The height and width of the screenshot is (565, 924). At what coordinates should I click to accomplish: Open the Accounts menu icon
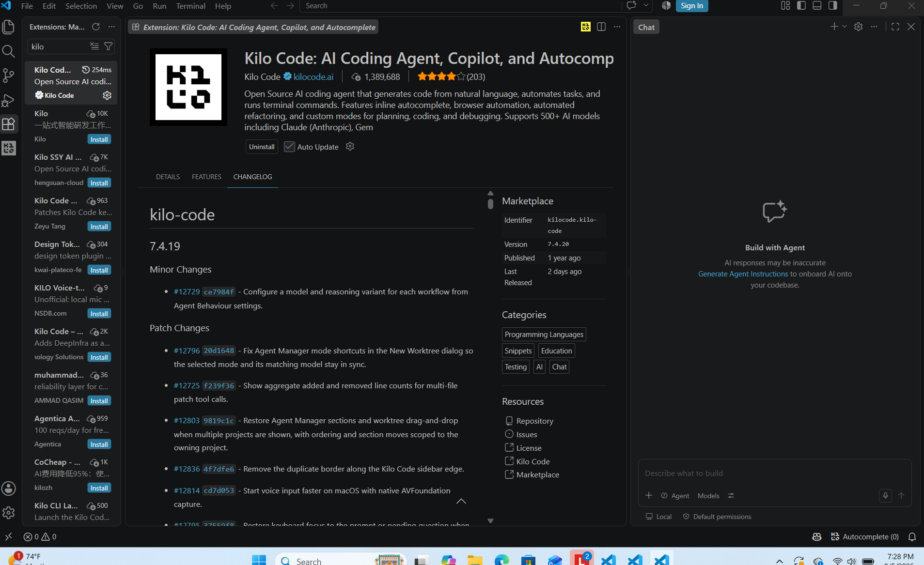[9, 489]
